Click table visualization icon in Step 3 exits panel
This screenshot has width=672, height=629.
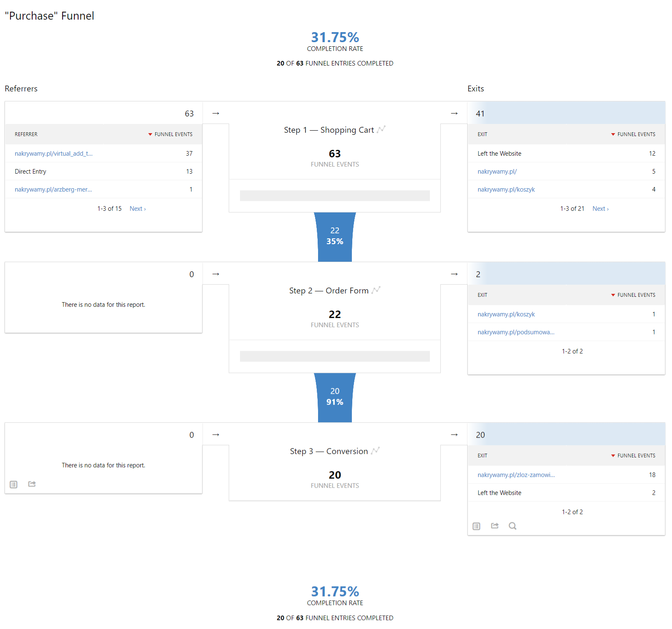476,526
